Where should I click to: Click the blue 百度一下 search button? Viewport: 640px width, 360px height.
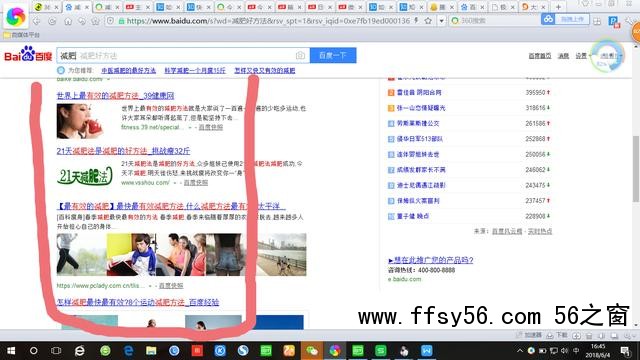pyautogui.click(x=333, y=56)
